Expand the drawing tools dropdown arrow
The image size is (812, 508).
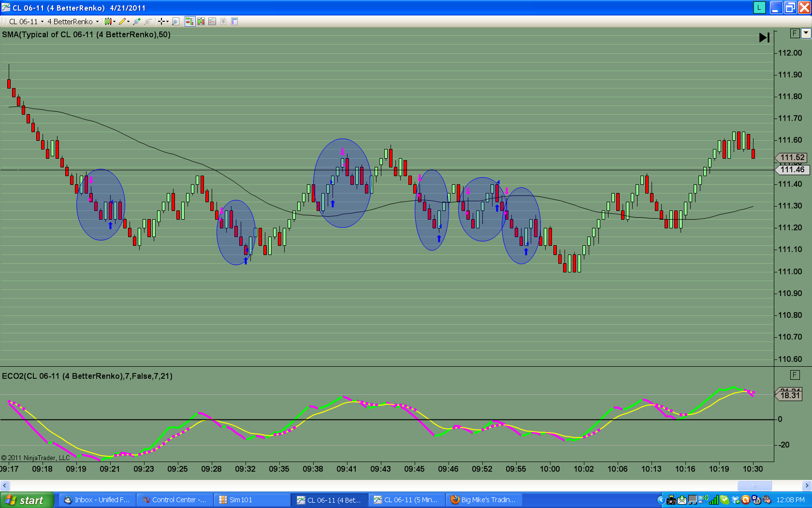pyautogui.click(x=129, y=21)
